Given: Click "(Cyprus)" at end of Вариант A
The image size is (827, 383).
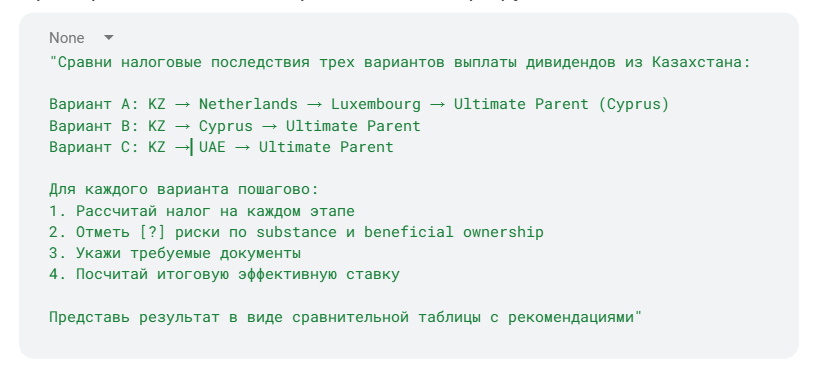Looking at the screenshot, I should pos(633,104).
